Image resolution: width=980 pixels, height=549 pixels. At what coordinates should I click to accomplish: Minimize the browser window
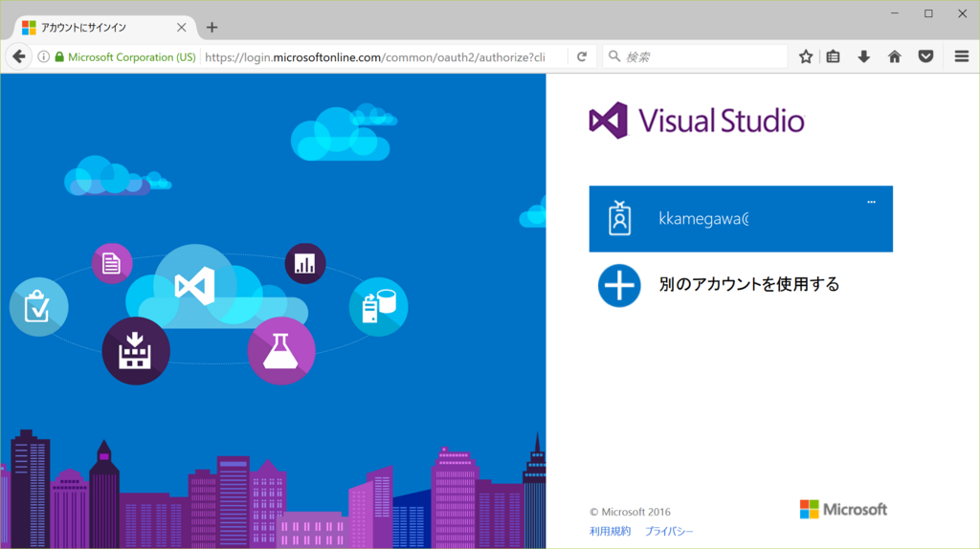895,13
